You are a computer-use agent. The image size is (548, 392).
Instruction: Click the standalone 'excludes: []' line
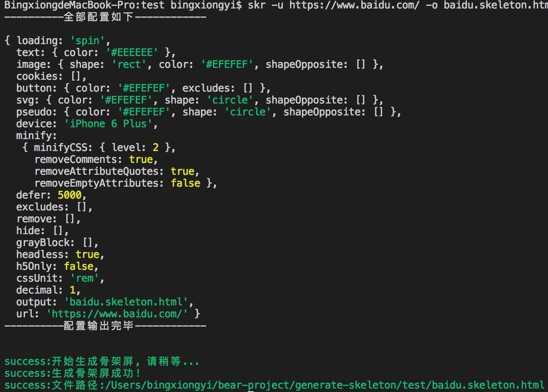click(55, 207)
